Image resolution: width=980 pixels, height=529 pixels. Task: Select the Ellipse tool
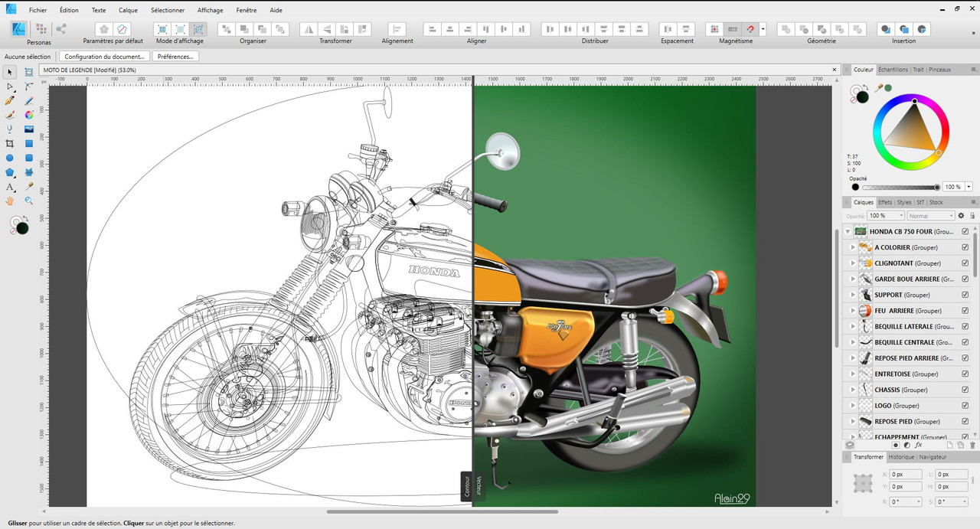coord(10,158)
